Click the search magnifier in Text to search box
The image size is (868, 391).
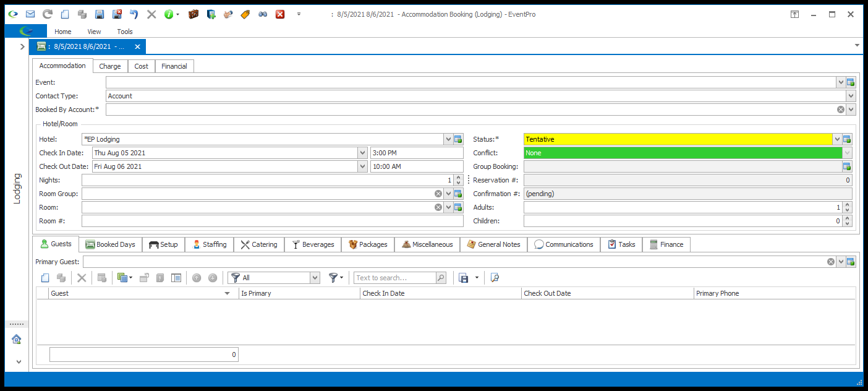tap(441, 278)
